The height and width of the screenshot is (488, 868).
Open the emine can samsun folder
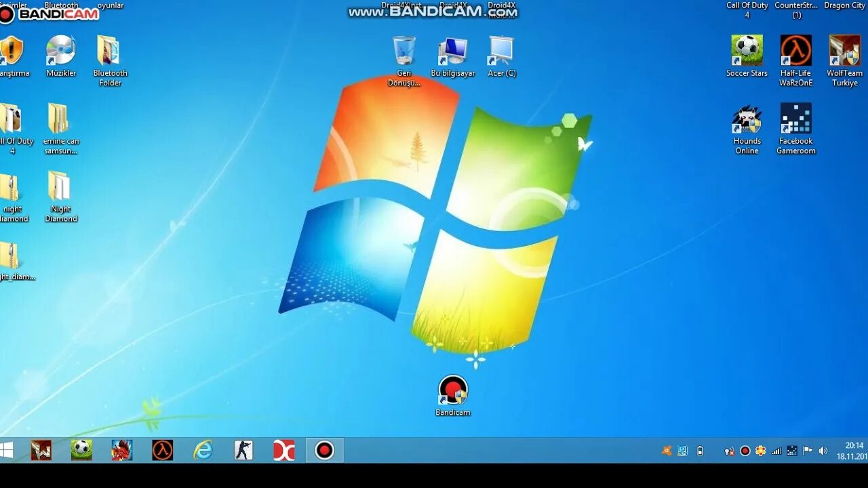coord(61,129)
